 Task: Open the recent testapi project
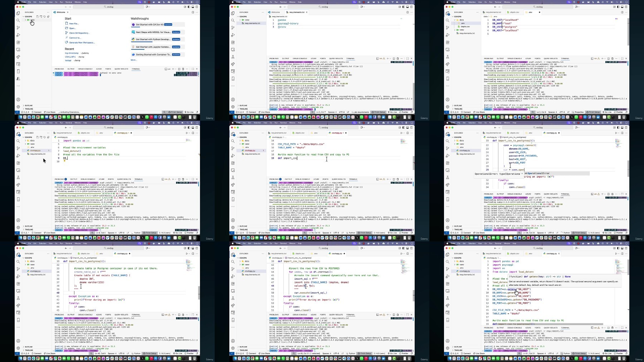point(68,61)
